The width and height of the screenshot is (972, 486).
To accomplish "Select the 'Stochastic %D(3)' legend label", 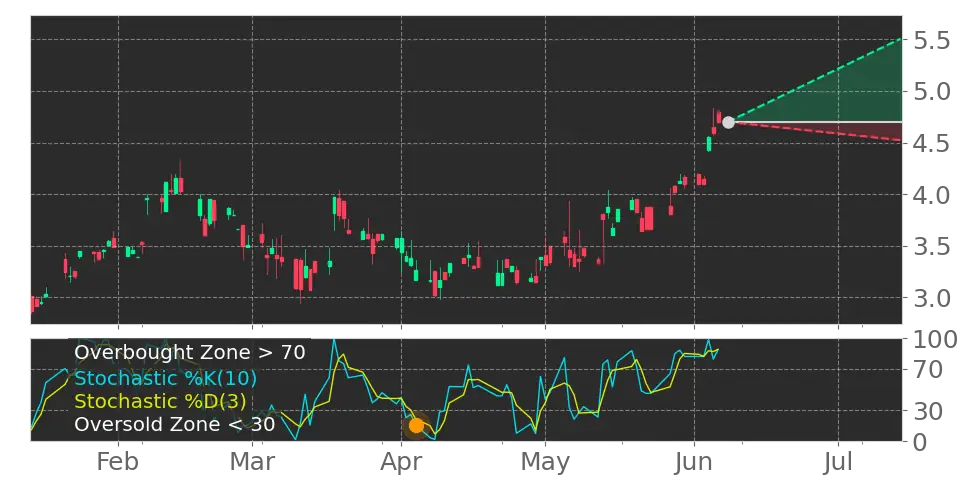I will click(x=160, y=401).
